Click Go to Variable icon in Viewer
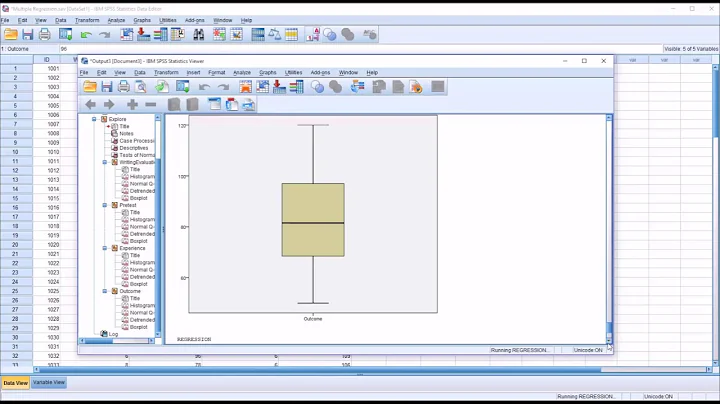Viewport: 720px width, 404px height. pyautogui.click(x=279, y=87)
